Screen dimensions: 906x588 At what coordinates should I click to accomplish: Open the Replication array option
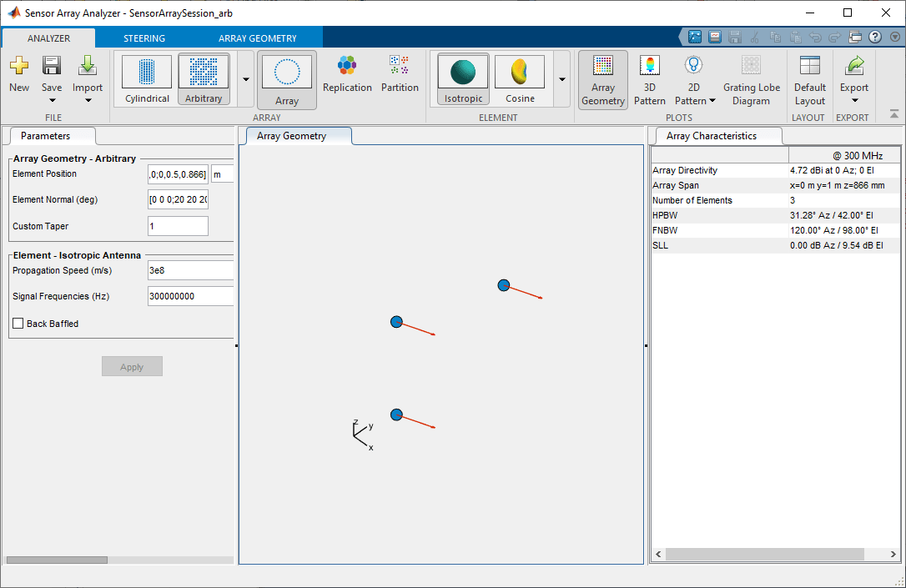click(347, 74)
